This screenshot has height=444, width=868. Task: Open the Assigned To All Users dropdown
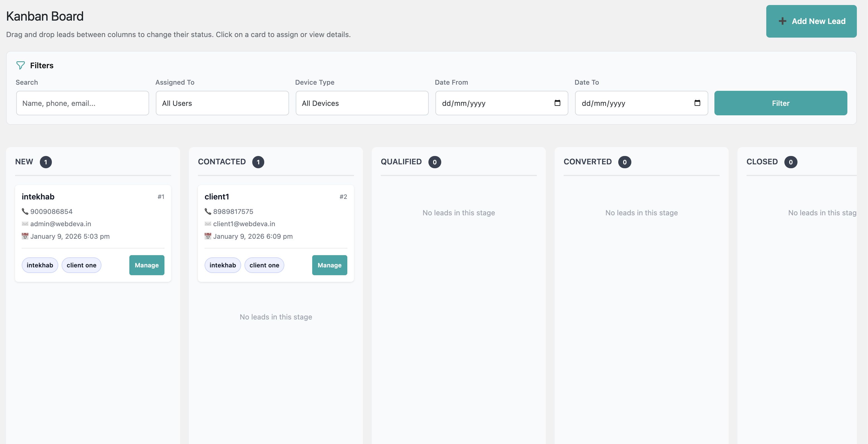pos(222,103)
